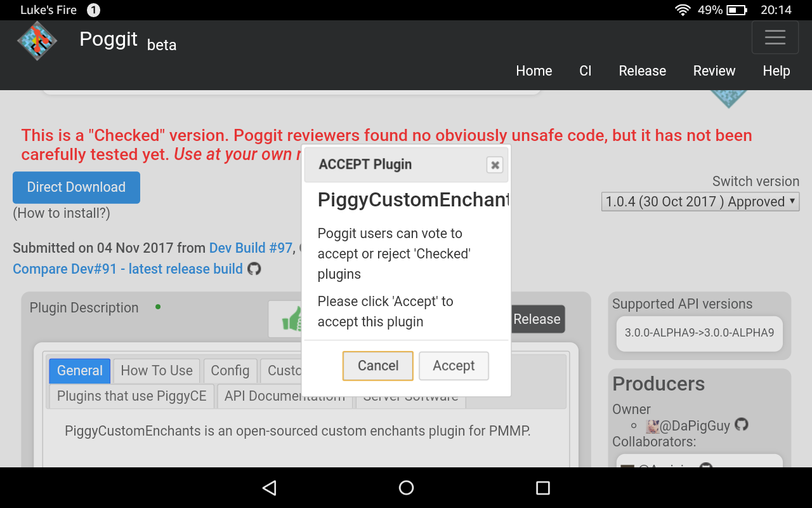Open the Release nav item
812x508 pixels.
643,71
